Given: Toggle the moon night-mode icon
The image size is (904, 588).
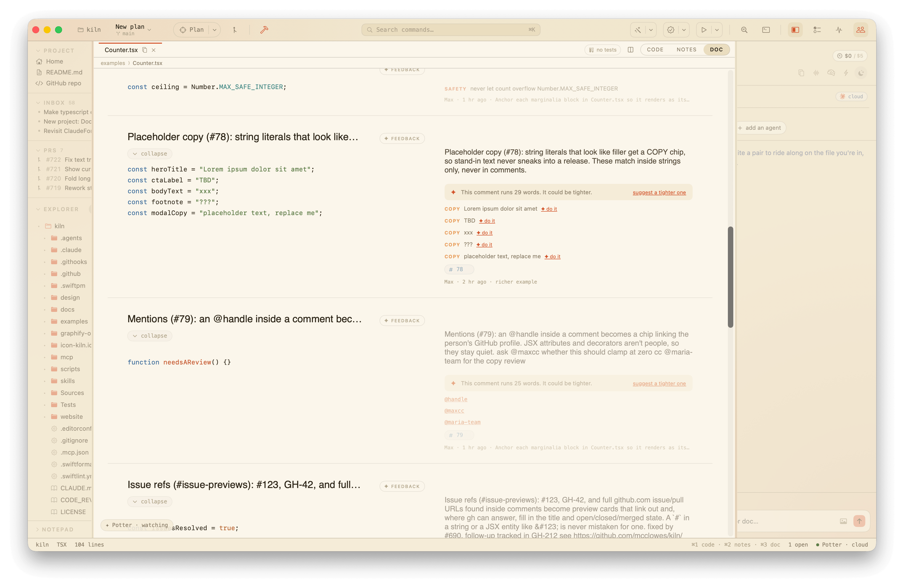Looking at the screenshot, I should (861, 73).
